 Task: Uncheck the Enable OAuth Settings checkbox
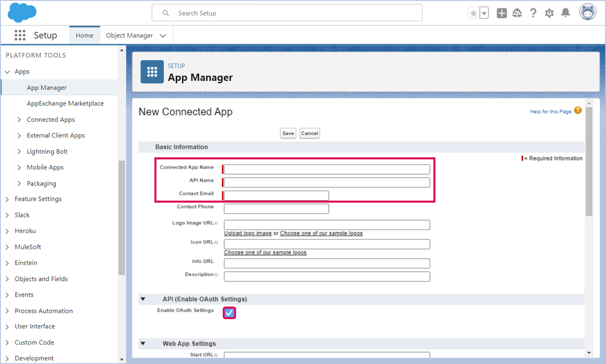click(x=229, y=313)
